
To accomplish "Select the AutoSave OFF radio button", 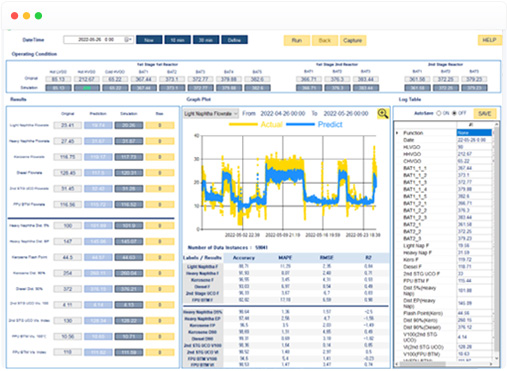I will (454, 113).
